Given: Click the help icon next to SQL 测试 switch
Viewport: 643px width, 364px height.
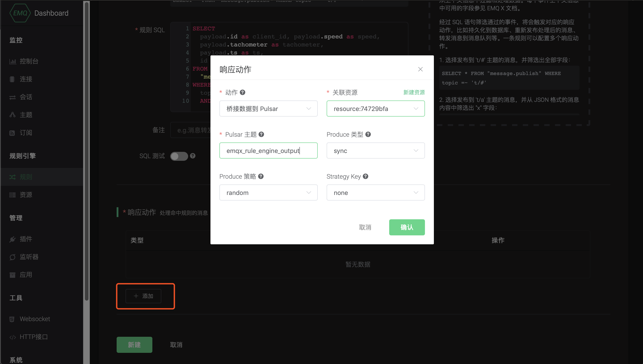Looking at the screenshot, I should 193,156.
